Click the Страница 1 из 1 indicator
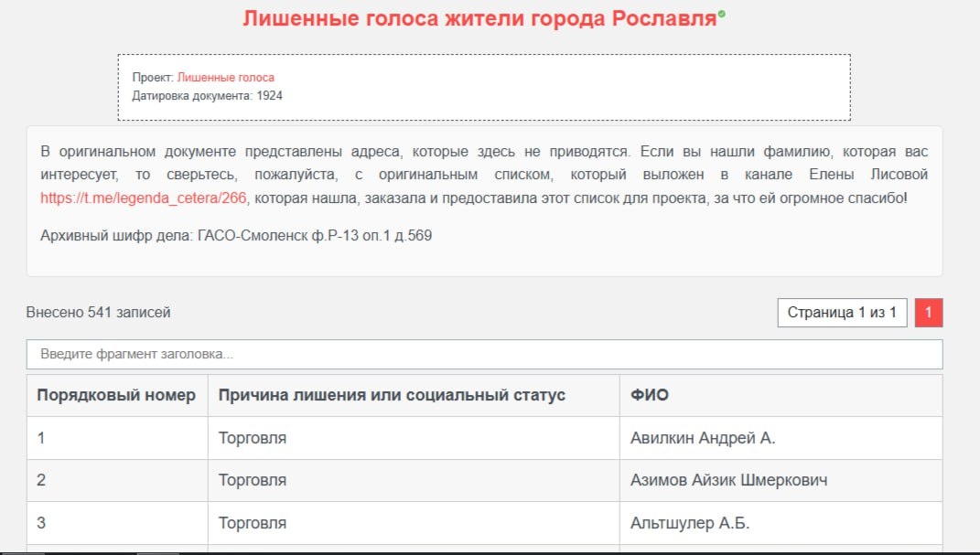The width and height of the screenshot is (980, 555). (842, 312)
